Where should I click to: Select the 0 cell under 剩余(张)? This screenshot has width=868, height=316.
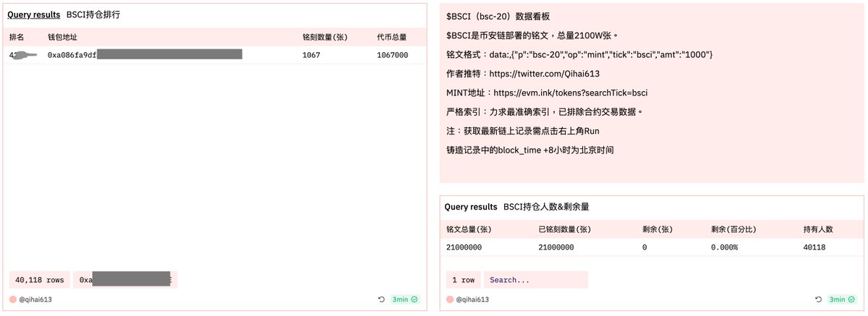[644, 247]
